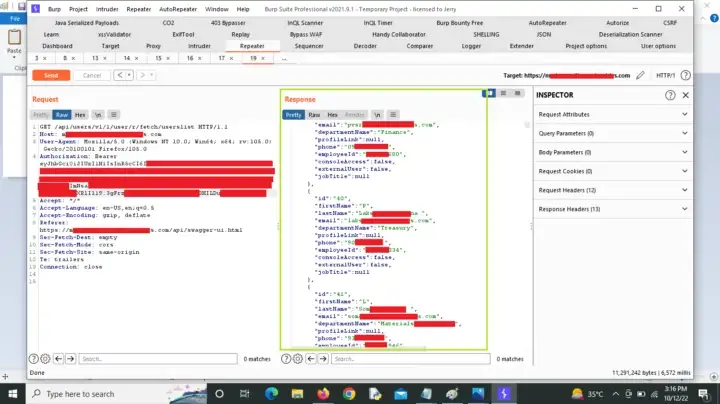Open request search settings gear

tap(45, 359)
